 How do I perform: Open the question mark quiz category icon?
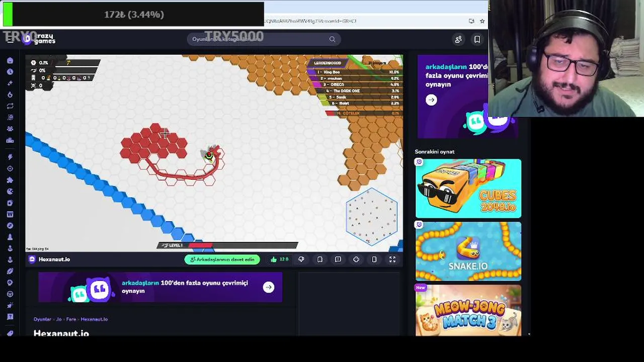pos(10,317)
